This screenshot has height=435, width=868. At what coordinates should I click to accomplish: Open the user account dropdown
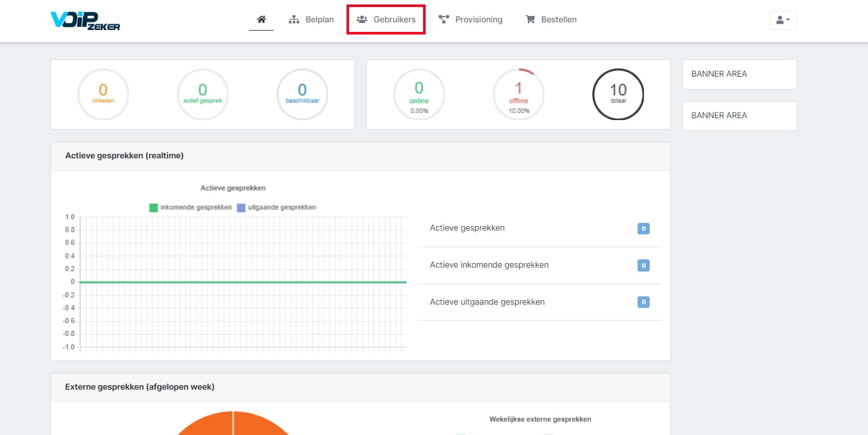coord(783,20)
